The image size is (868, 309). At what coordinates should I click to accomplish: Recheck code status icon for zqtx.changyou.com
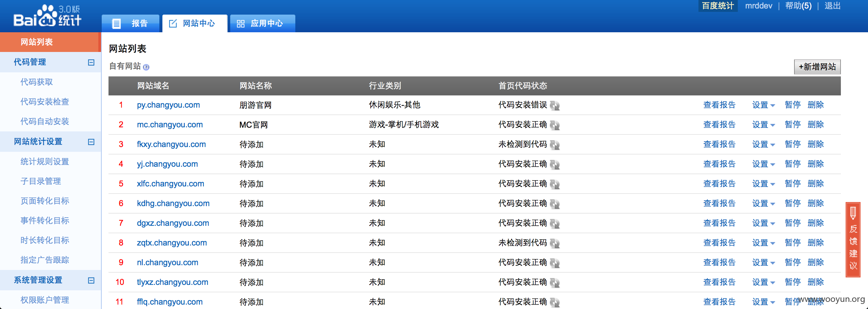coord(555,243)
